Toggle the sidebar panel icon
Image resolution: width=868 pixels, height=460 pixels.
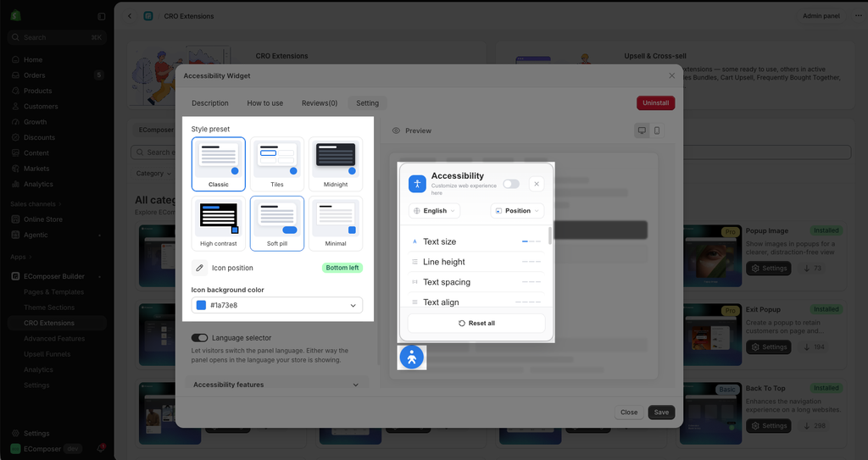click(102, 17)
